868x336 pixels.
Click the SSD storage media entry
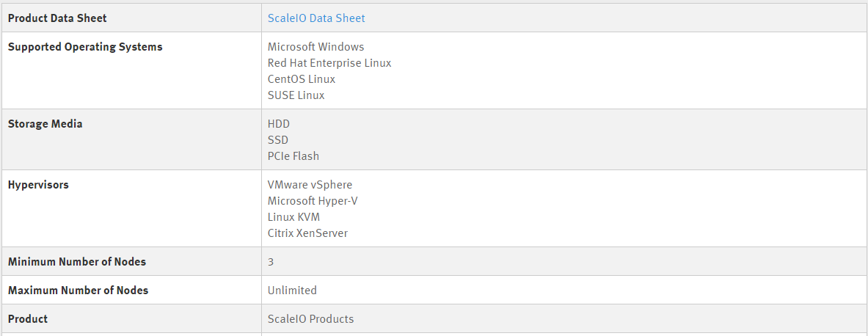point(278,140)
